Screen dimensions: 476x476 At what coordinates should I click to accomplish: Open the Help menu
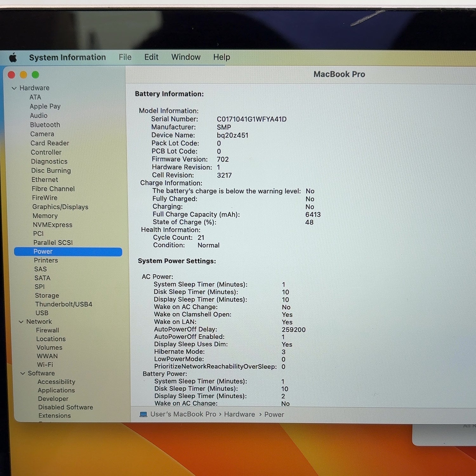coord(221,57)
